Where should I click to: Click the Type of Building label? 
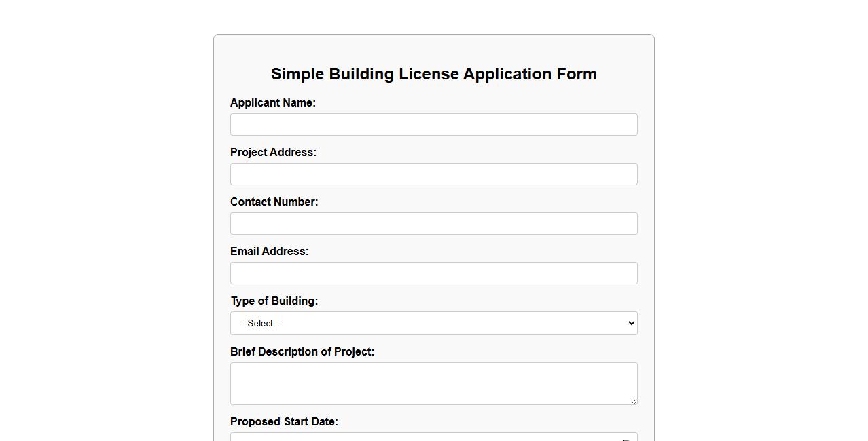tap(274, 301)
